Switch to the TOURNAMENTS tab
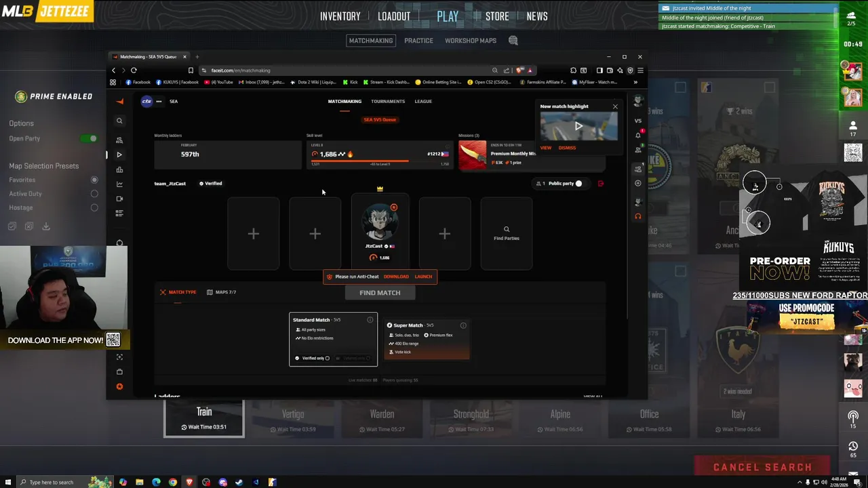This screenshot has height=488, width=868. 388,102
